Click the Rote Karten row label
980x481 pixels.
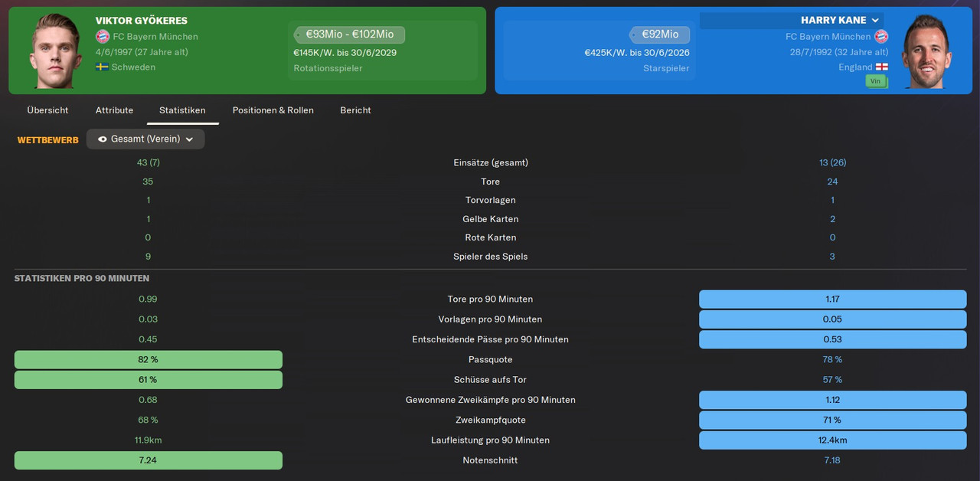tap(491, 237)
